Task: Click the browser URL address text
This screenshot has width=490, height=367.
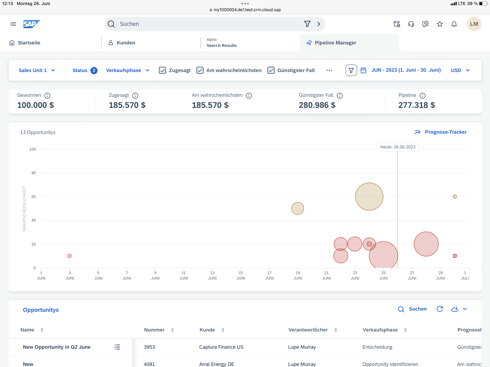Action: click(x=247, y=10)
